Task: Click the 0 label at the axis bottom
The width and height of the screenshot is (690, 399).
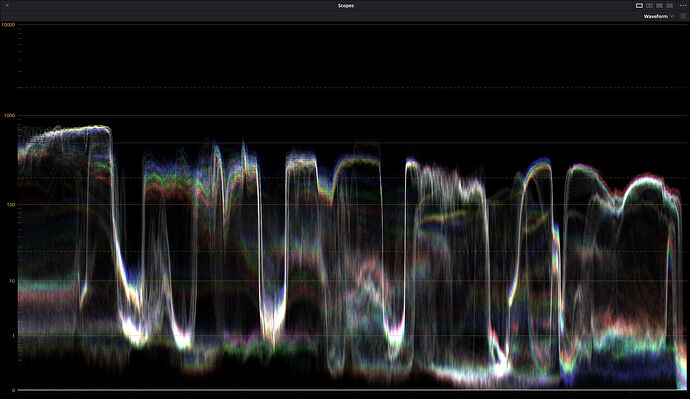Action: coord(14,390)
